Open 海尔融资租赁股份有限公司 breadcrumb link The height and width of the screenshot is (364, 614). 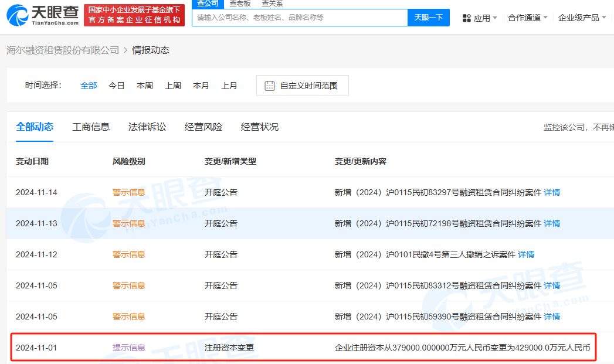point(63,50)
